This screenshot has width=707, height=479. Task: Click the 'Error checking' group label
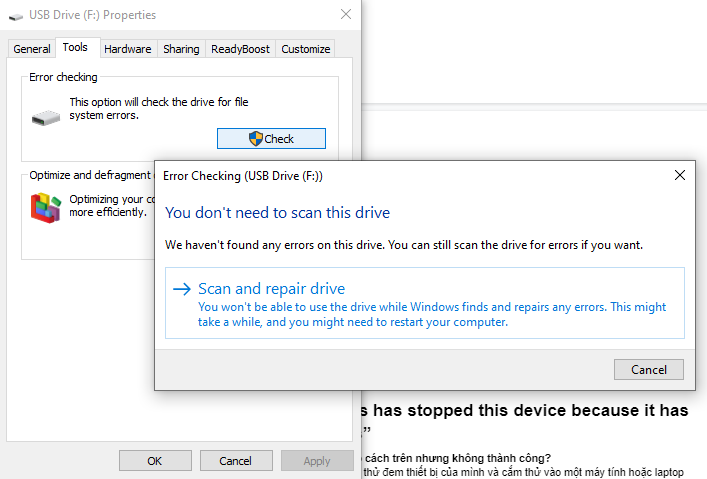[63, 77]
